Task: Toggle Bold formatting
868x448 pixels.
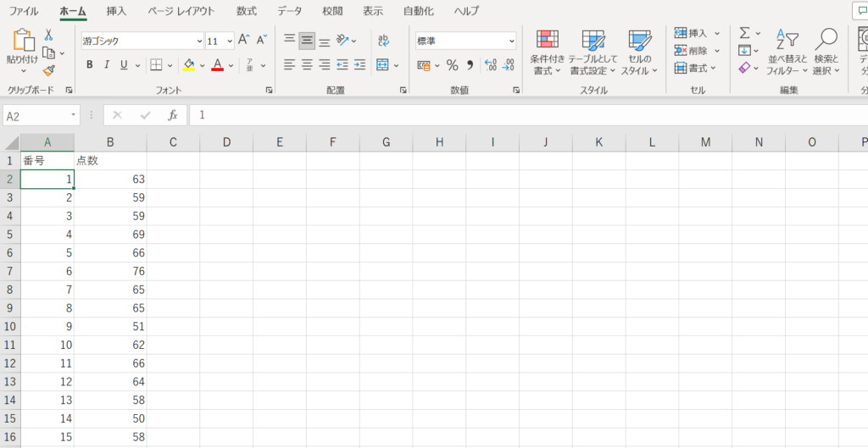Action: point(89,65)
